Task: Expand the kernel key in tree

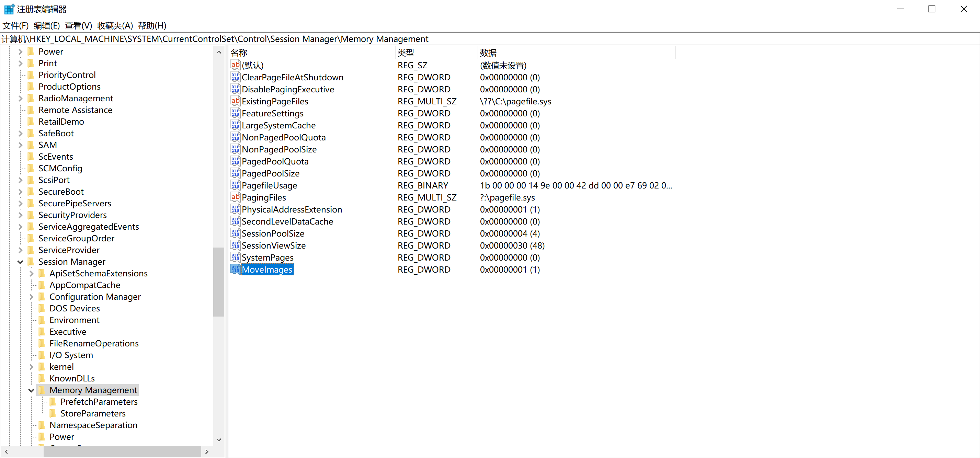Action: click(31, 367)
